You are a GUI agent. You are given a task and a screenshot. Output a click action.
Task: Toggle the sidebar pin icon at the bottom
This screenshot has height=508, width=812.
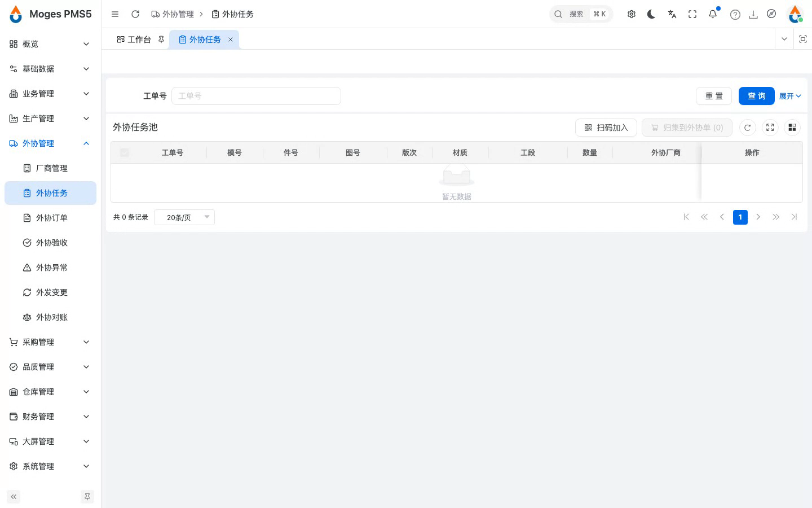click(87, 497)
